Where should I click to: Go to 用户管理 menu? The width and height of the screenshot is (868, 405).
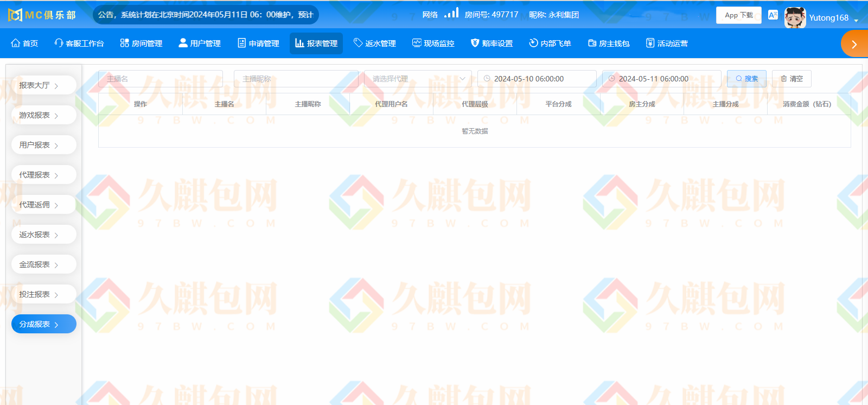(200, 43)
